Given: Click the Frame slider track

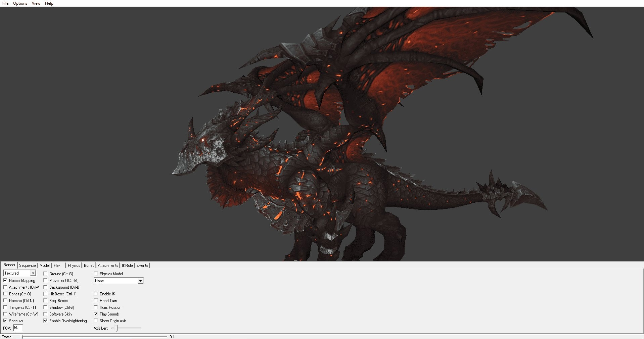Looking at the screenshot, I should coord(95,337).
